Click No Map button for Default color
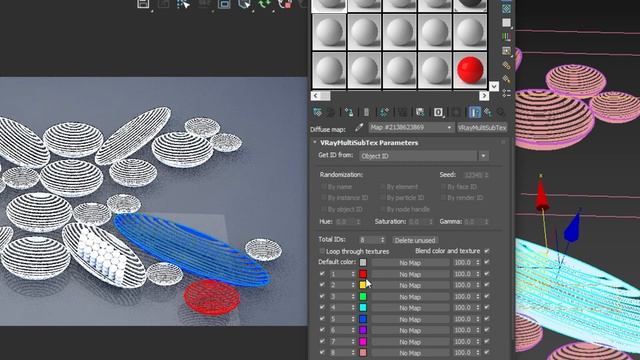 click(410, 263)
